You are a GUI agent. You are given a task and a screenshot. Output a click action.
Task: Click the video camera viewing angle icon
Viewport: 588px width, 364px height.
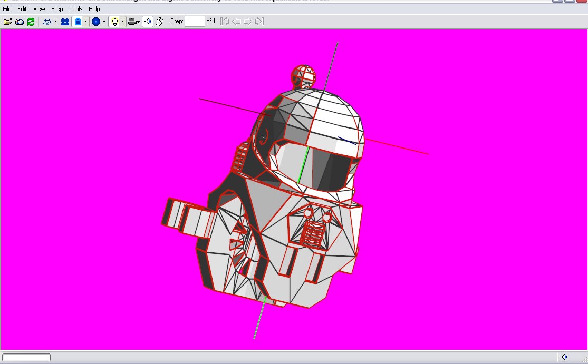tap(132, 22)
